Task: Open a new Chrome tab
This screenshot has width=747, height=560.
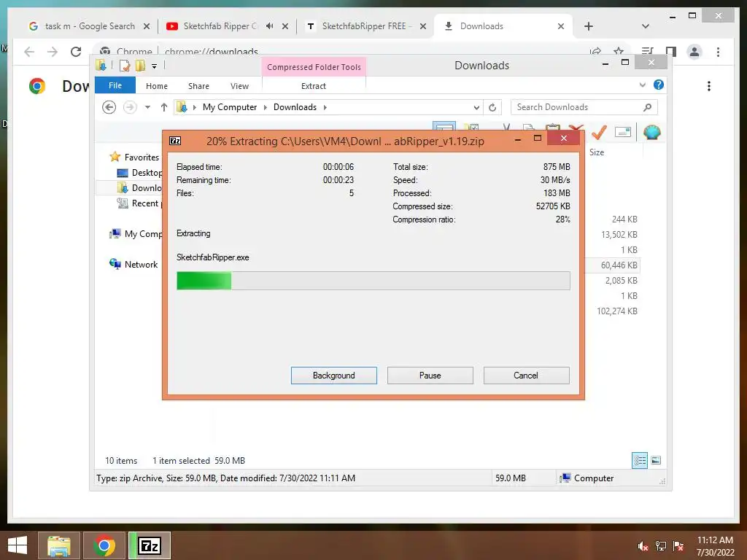Action: point(589,26)
